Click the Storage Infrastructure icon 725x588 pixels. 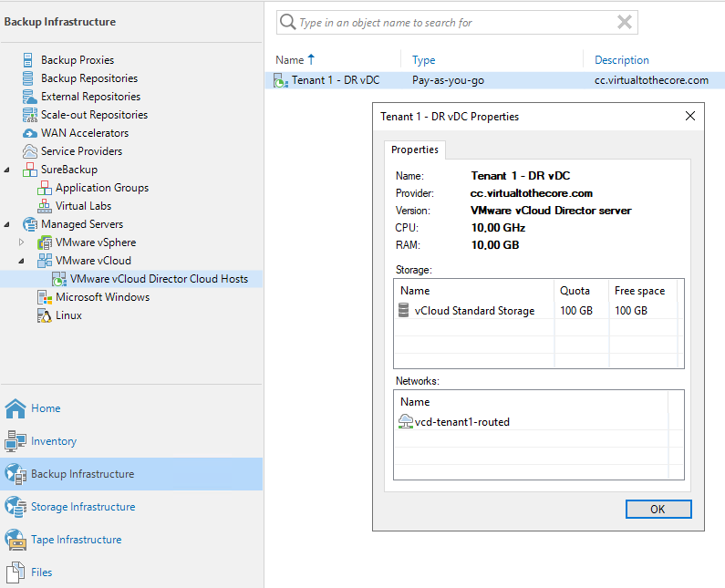coord(16,507)
